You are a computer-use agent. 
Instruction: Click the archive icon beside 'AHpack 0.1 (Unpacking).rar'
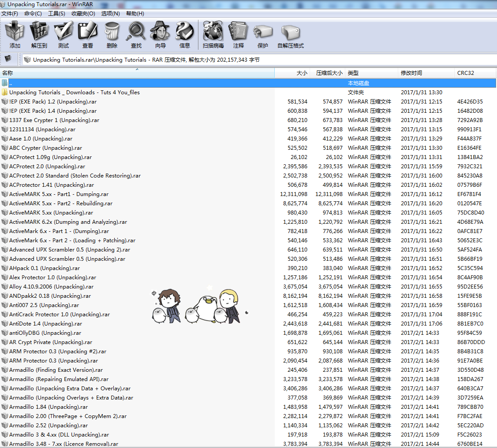(x=4, y=268)
